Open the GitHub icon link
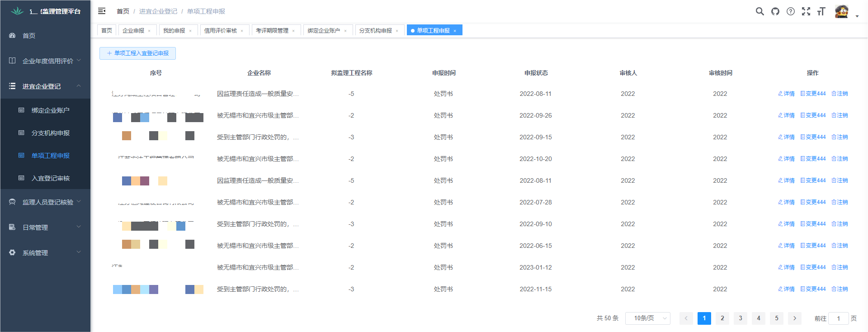 (775, 11)
